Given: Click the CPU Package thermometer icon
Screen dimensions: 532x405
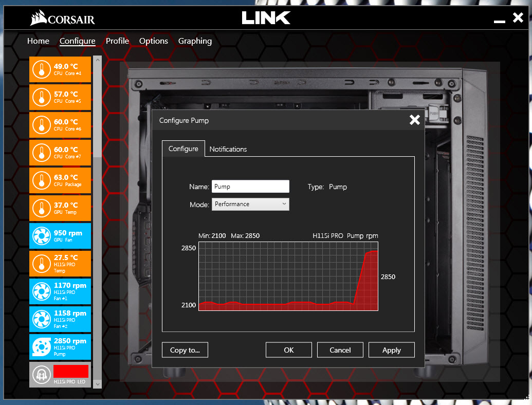Looking at the screenshot, I should (42, 181).
